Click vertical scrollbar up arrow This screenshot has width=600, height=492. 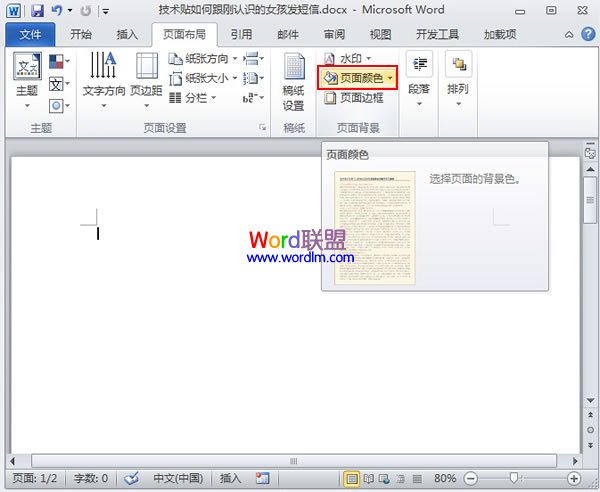point(590,169)
